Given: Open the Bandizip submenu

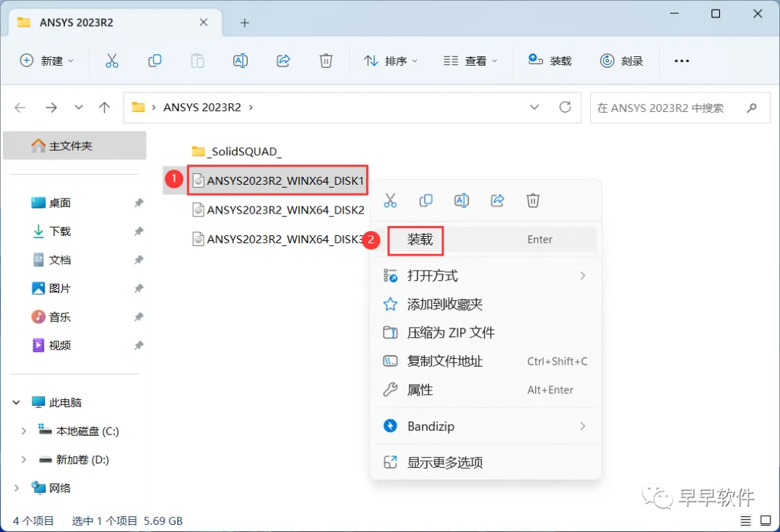Looking at the screenshot, I should [485, 426].
